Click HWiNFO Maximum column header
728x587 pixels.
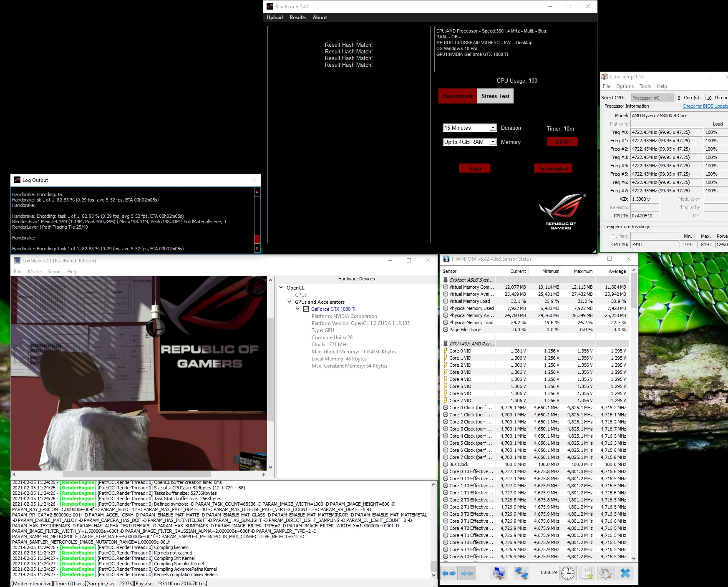[578, 271]
